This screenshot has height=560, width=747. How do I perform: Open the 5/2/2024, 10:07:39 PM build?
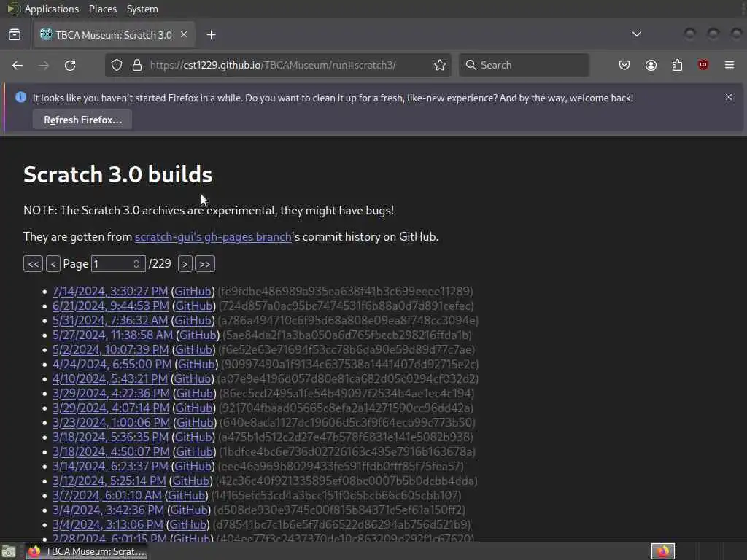point(111,349)
